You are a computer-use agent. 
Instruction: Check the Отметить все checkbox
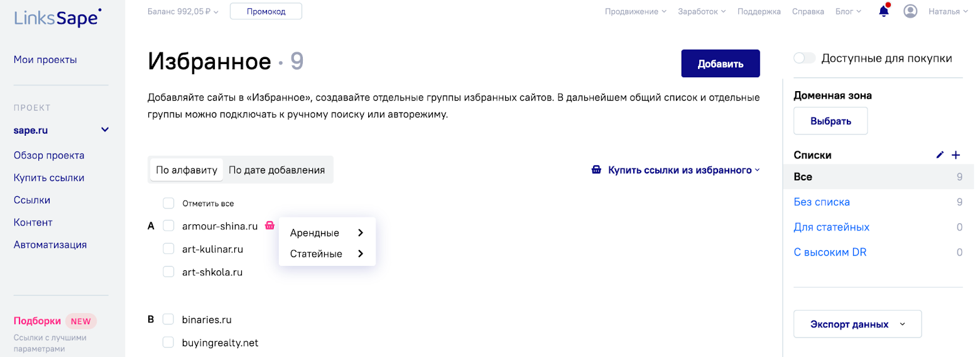168,204
